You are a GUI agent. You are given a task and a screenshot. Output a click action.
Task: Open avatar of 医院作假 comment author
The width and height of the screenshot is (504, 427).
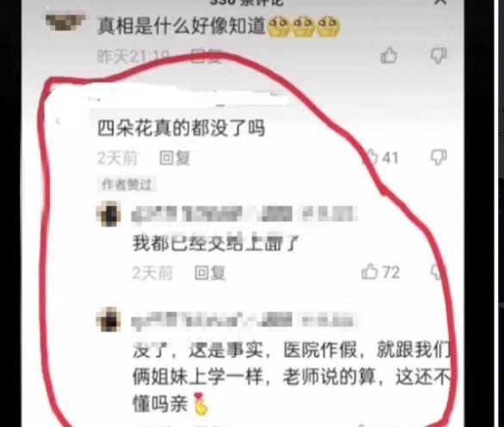[x=109, y=319]
